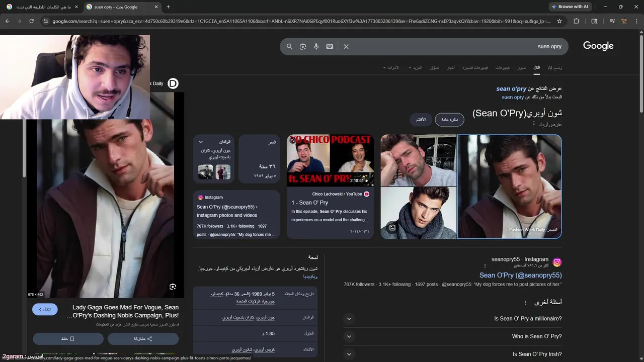This screenshot has width=644, height=362.
Task: Open the grey t-shirt portrait thumbnail
Action: coord(419,160)
